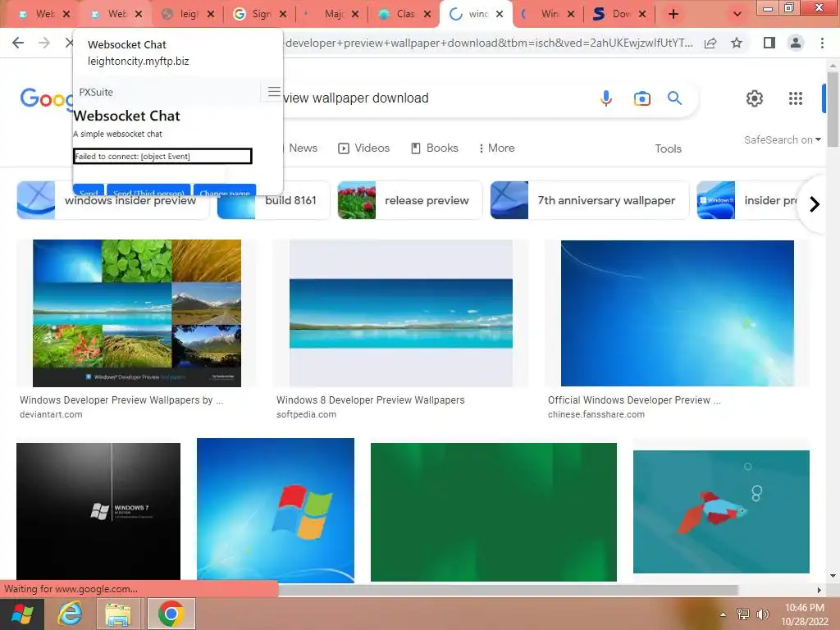Open Official Windows Developer Preview blue image
Viewport: 840px width, 630px height.
tap(677, 313)
